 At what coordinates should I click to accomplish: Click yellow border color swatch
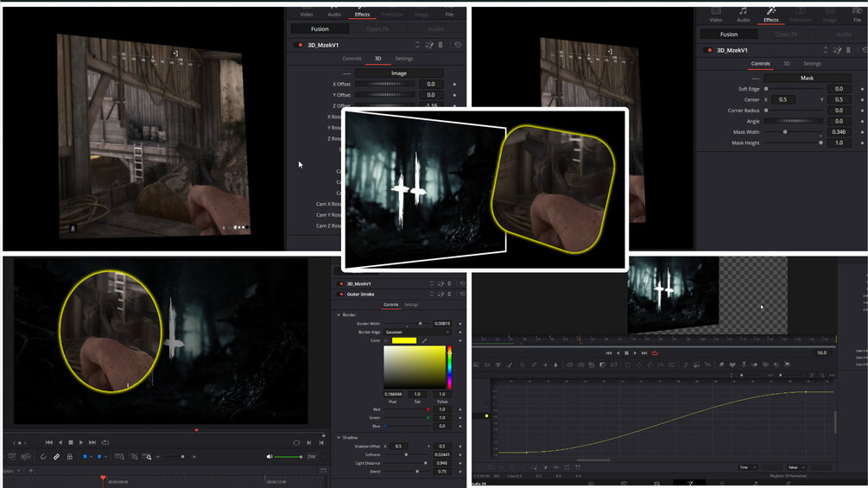click(x=404, y=340)
